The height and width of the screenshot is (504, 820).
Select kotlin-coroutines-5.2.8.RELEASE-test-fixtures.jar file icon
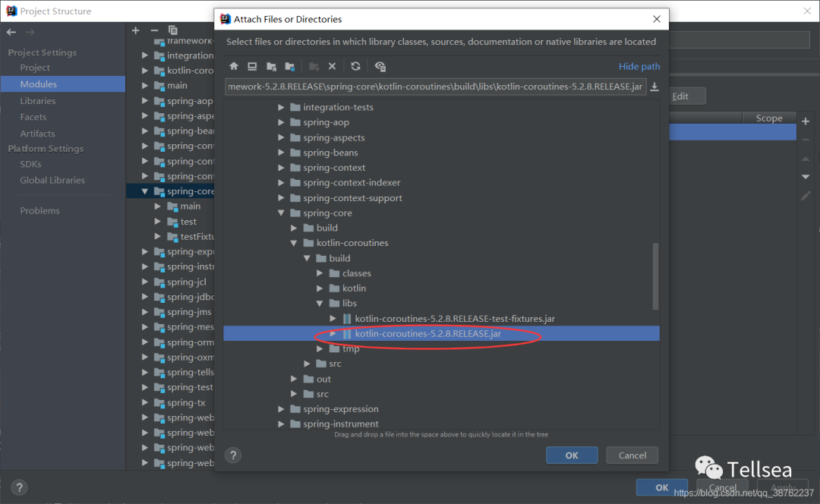[x=347, y=318]
